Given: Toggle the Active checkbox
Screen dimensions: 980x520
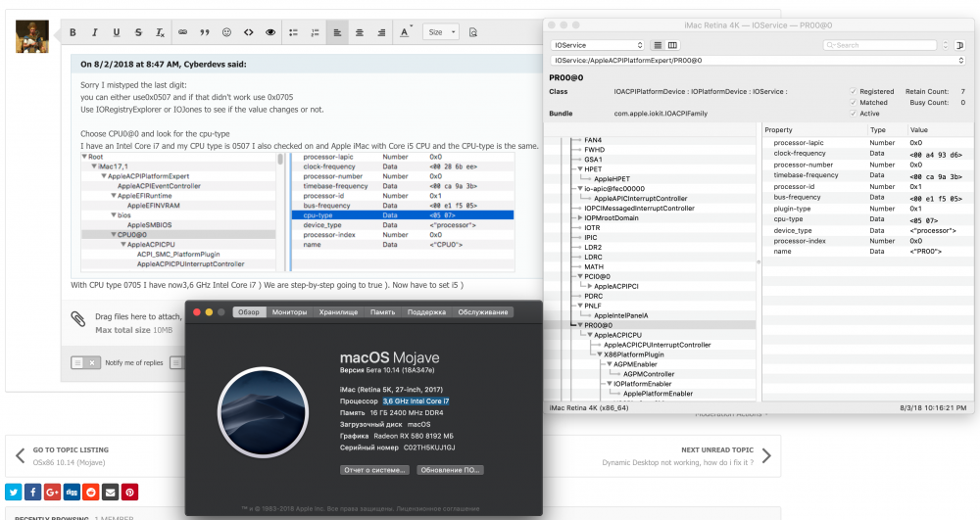Looking at the screenshot, I should [854, 114].
